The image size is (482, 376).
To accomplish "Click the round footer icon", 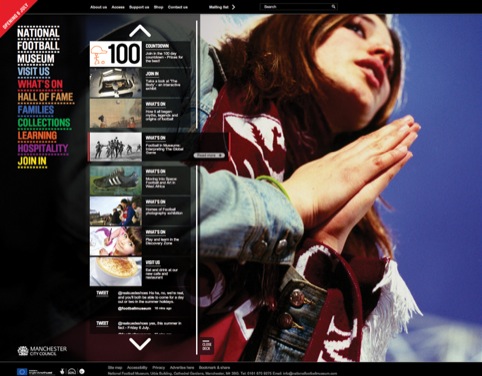I will pyautogui.click(x=82, y=371).
